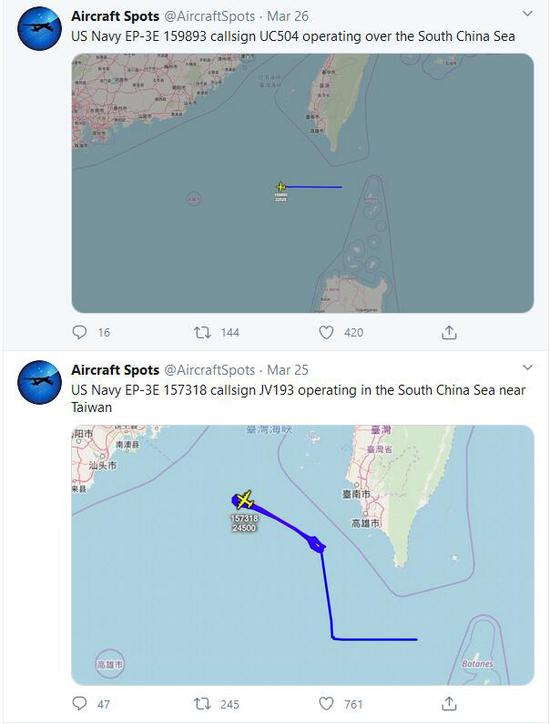The width and height of the screenshot is (550, 724).
Task: Share the Mar 25 tweet
Action: pos(449,703)
